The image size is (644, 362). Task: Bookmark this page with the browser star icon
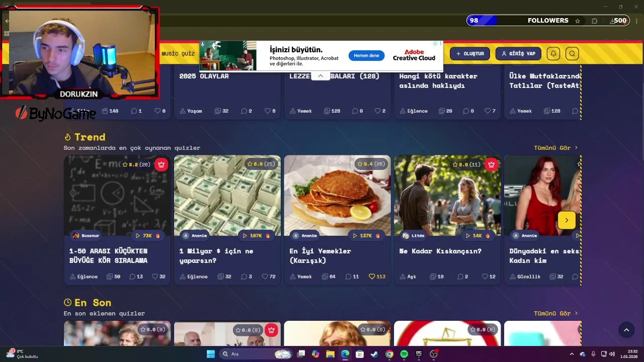pyautogui.click(x=578, y=21)
